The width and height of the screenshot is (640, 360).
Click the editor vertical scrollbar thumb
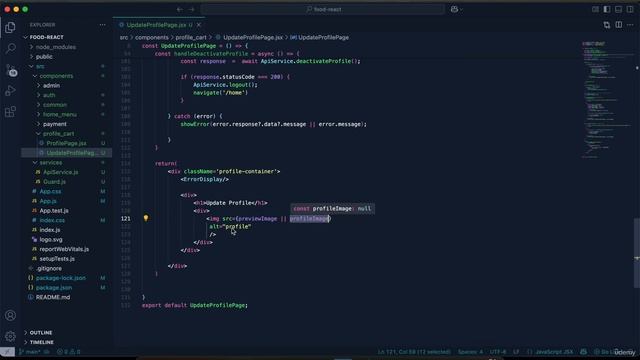[x=636, y=253]
